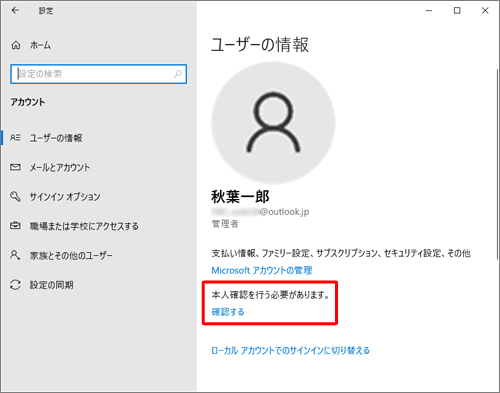Minimize the 設定 window
The width and height of the screenshot is (500, 393).
429,11
